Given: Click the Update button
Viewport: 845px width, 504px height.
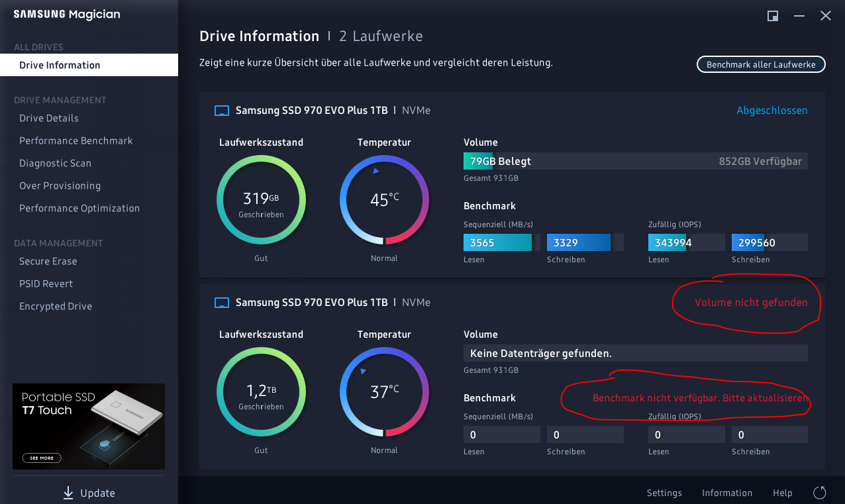Looking at the screenshot, I should [x=89, y=493].
